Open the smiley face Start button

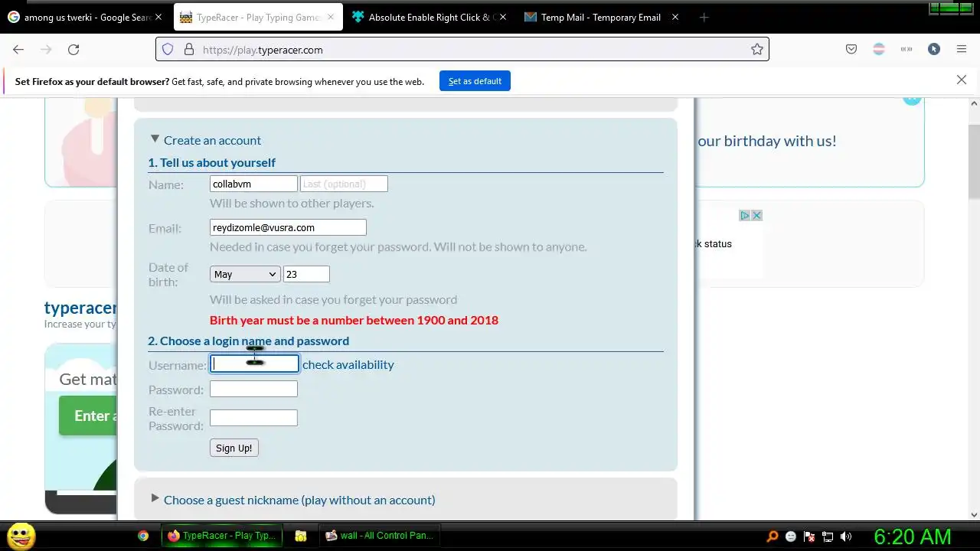[21, 536]
